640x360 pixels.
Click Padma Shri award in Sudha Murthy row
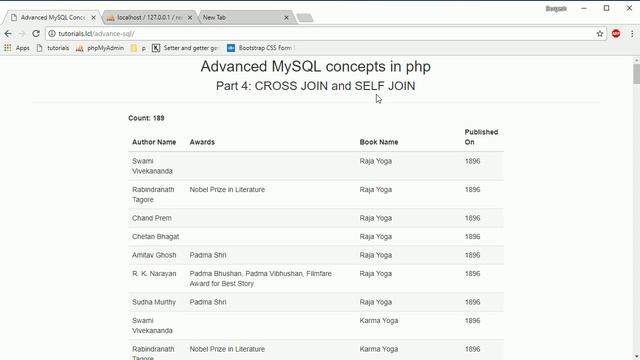coord(208,302)
